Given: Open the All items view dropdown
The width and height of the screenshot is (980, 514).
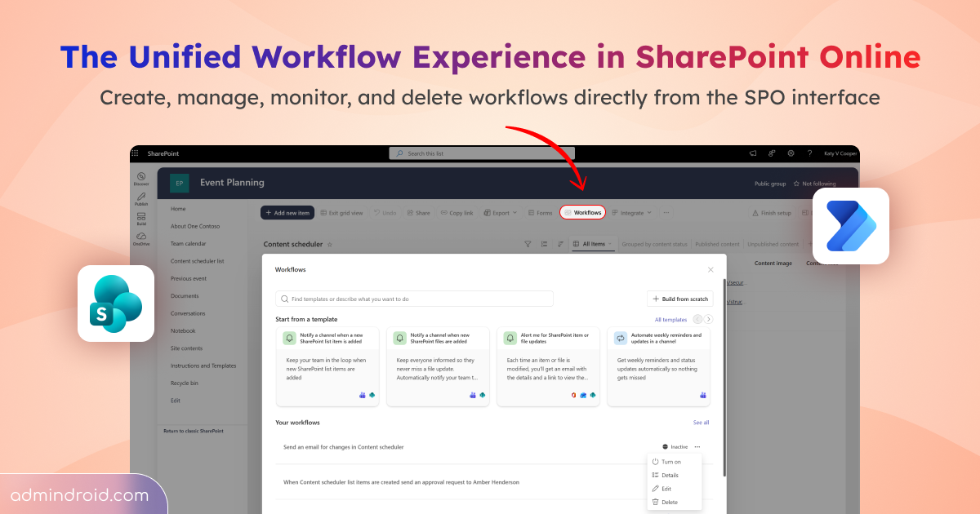Looking at the screenshot, I should point(593,244).
